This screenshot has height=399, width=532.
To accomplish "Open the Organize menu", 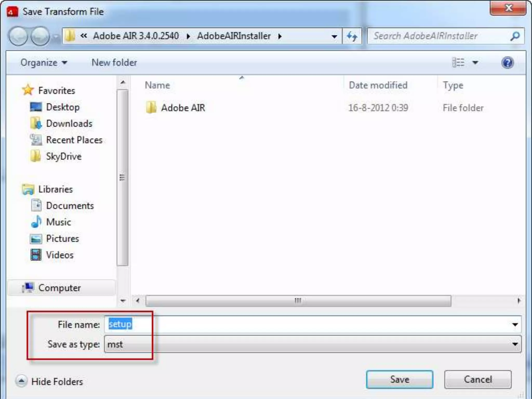I will pyautogui.click(x=44, y=63).
